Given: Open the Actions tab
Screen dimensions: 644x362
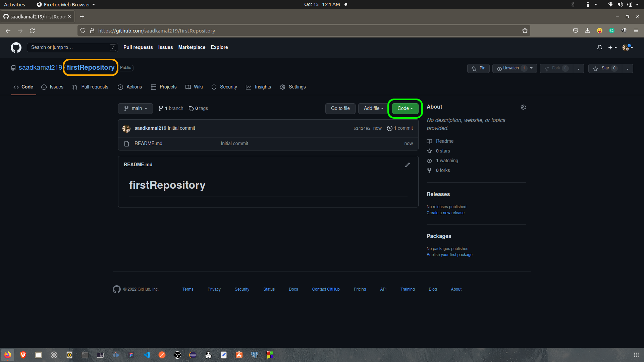Looking at the screenshot, I should click(x=130, y=87).
